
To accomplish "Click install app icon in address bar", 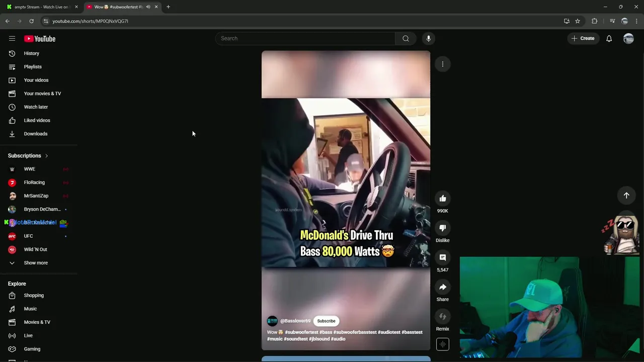I will (x=567, y=21).
